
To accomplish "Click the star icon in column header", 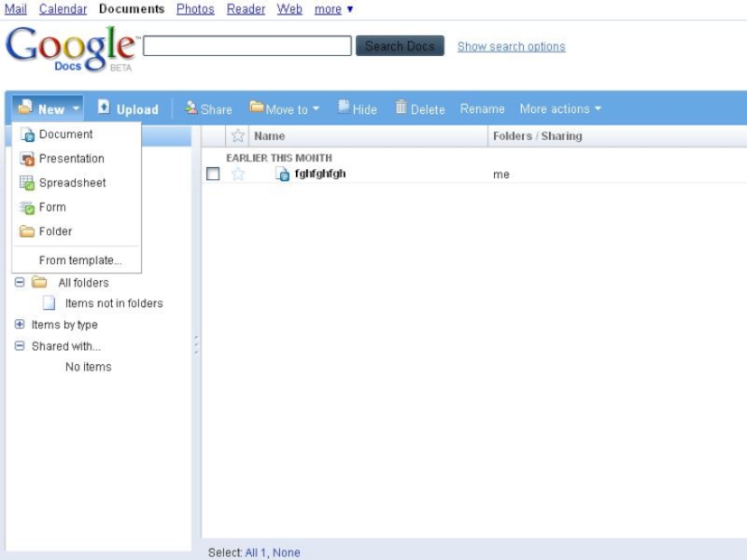I will (x=238, y=136).
